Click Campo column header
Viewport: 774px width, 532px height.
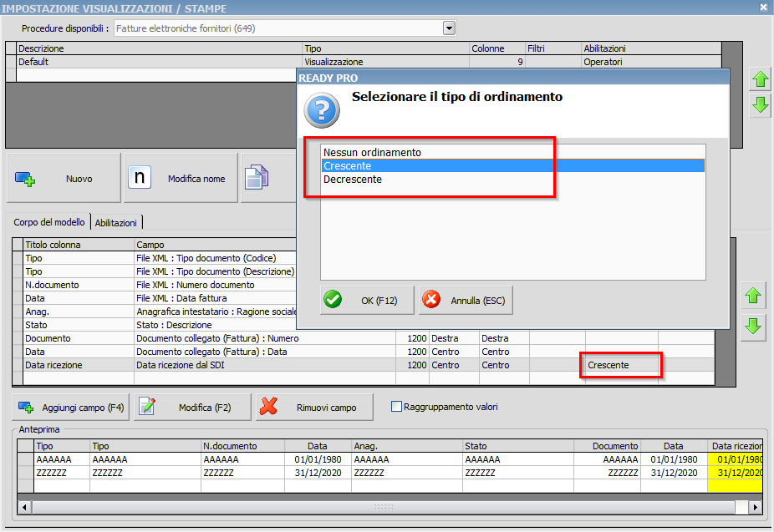tap(215, 245)
